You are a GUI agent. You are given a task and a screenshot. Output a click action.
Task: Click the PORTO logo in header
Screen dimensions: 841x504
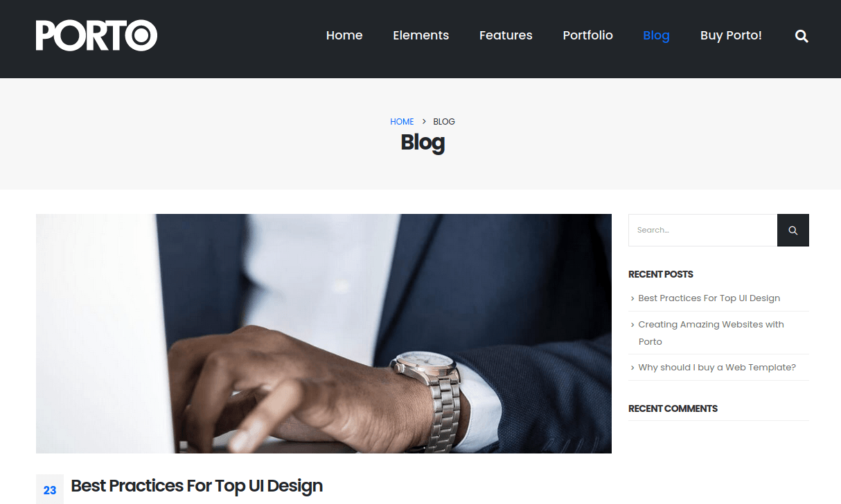pos(97,35)
